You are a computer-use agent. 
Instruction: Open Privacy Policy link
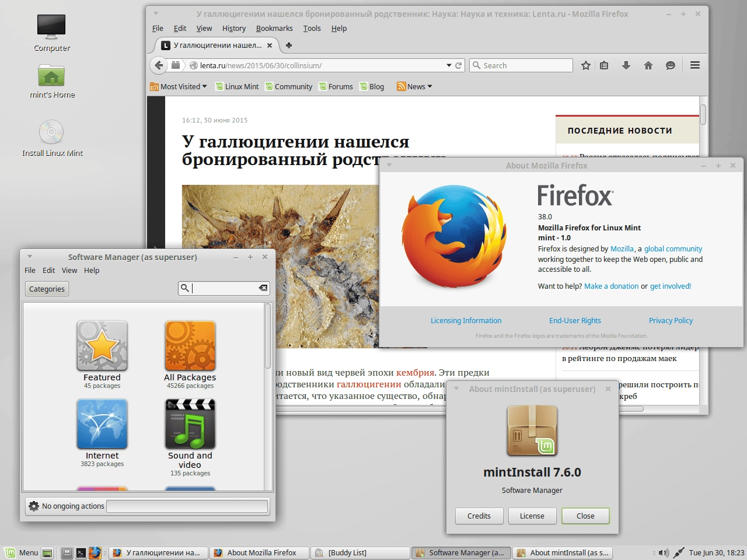(671, 320)
